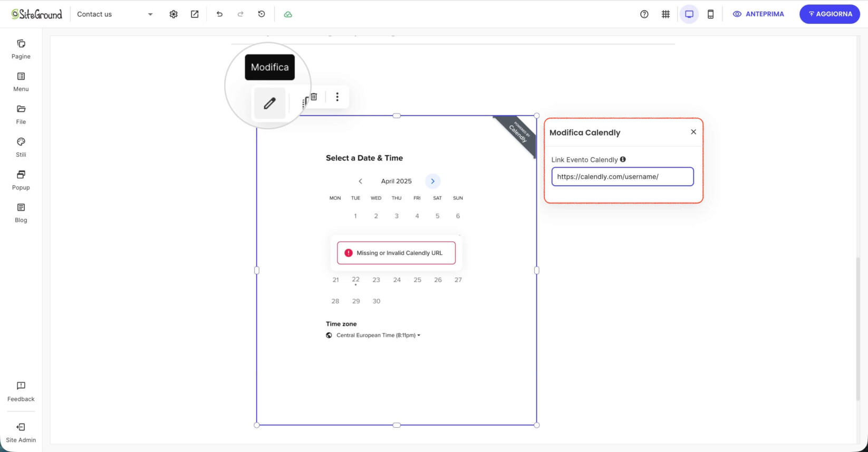Click the Modifica pencil edit icon
The height and width of the screenshot is (452, 868).
click(x=269, y=103)
